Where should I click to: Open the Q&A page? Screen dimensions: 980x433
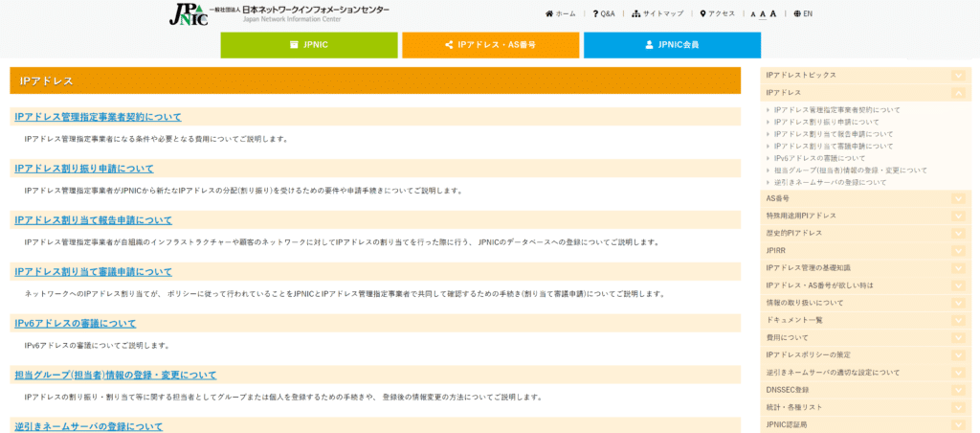(x=604, y=13)
